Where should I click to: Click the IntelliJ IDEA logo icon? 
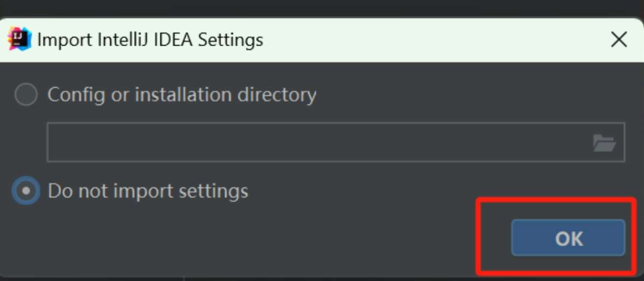(x=19, y=39)
